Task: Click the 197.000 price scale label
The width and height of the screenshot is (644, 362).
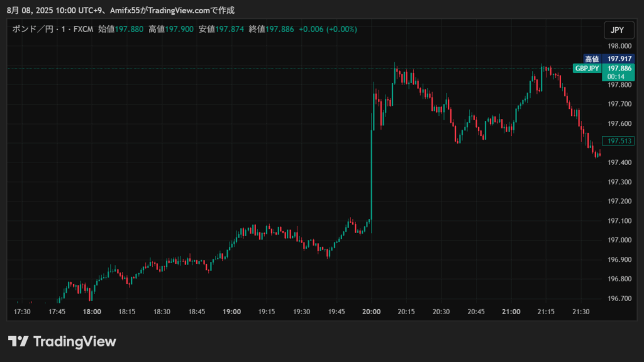Action: click(x=619, y=240)
